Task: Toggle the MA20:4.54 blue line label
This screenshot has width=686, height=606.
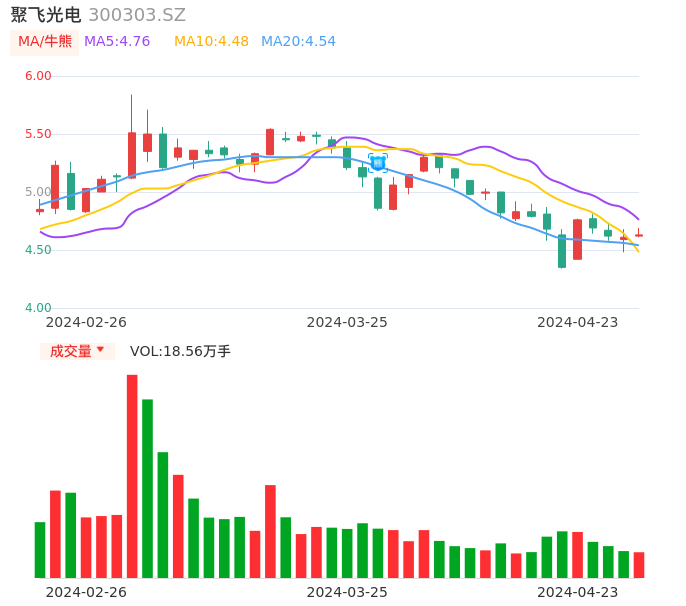Action: point(298,42)
